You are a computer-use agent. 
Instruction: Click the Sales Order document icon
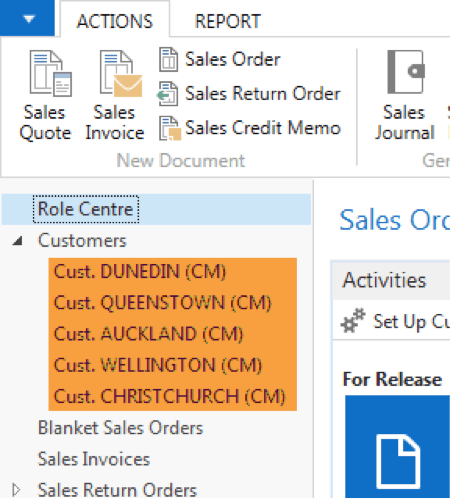click(168, 59)
